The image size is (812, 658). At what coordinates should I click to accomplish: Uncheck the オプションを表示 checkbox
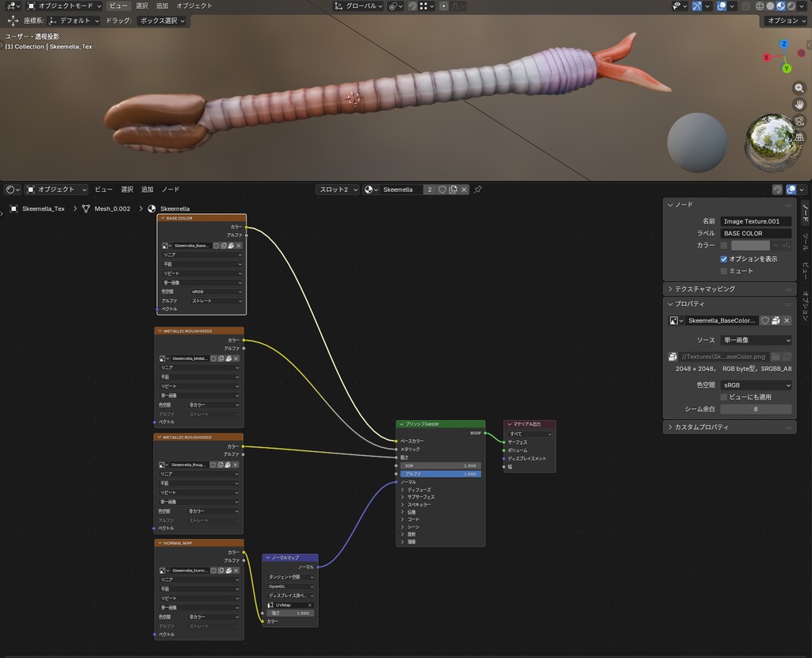724,259
